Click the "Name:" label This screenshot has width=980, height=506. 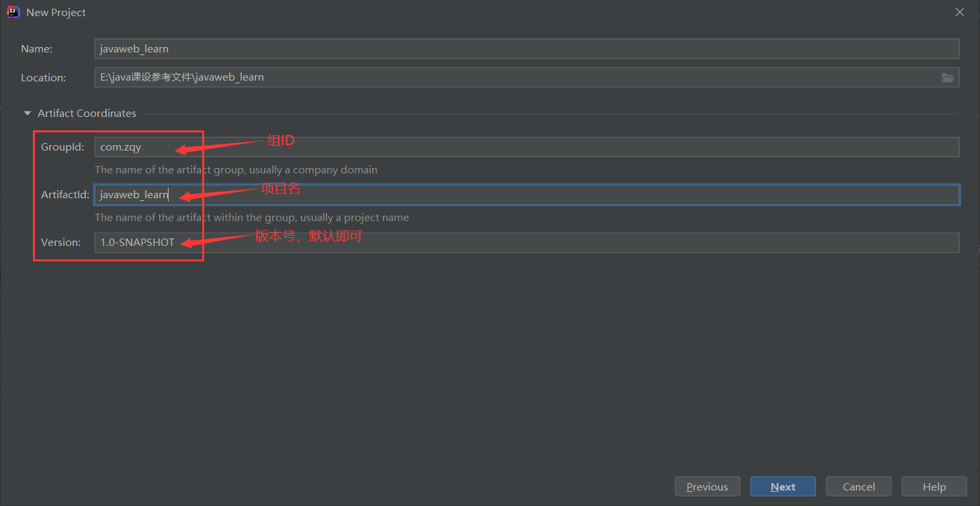37,49
